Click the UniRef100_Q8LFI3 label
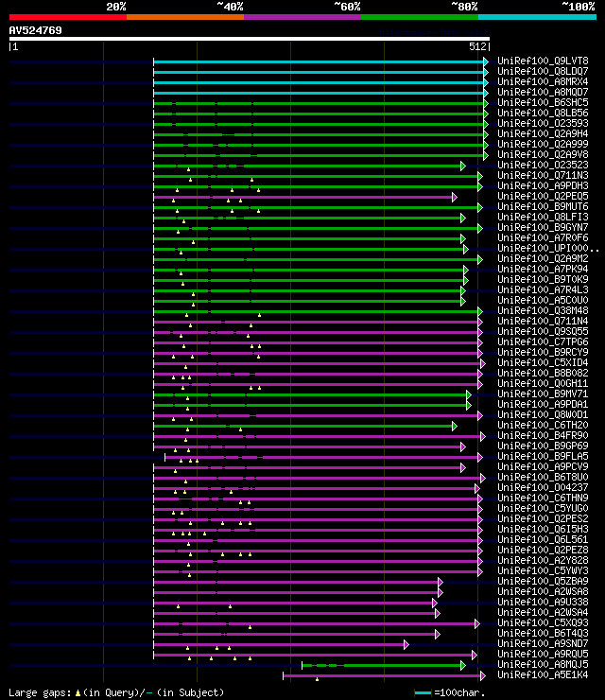This screenshot has height=700, width=605. [x=543, y=217]
